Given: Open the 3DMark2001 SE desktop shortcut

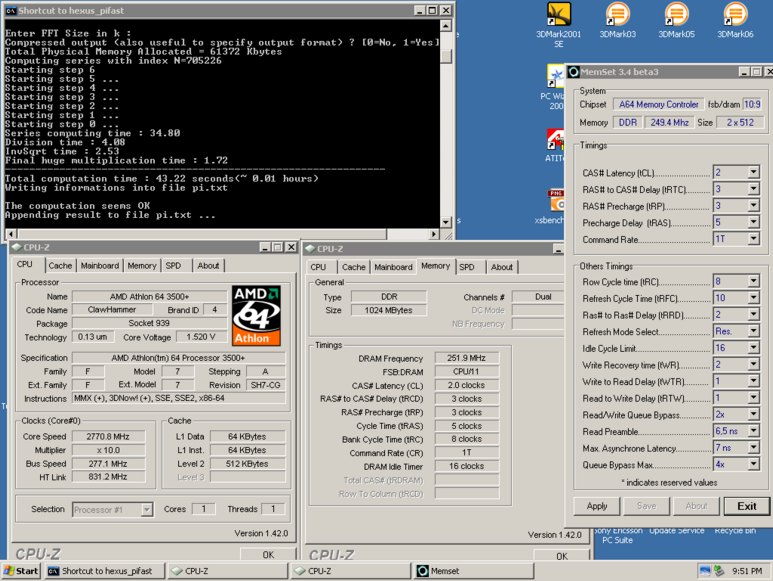Looking at the screenshot, I should point(559,24).
